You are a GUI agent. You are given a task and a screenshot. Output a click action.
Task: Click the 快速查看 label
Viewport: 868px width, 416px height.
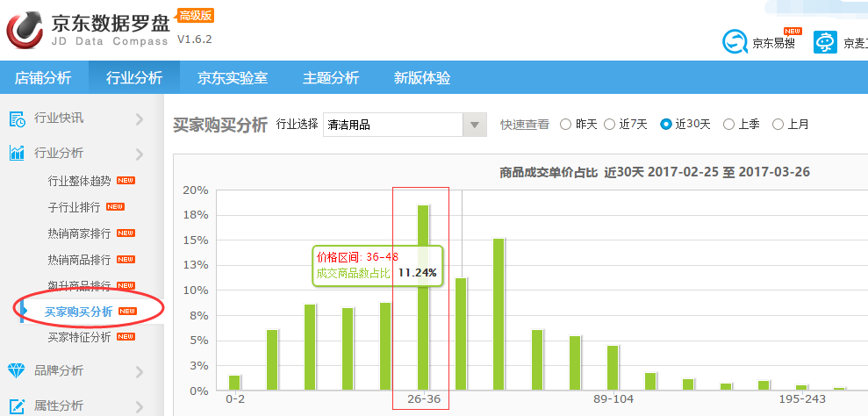click(x=525, y=125)
